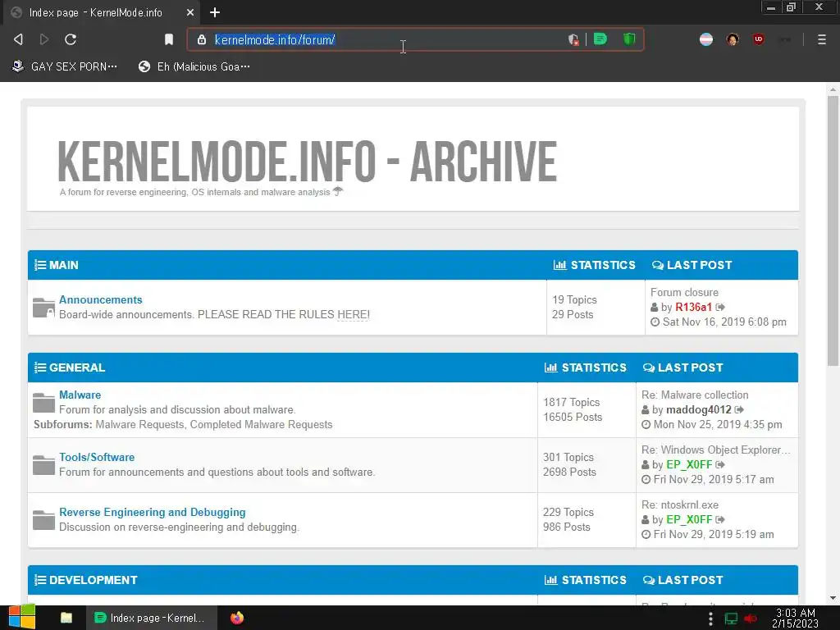Open user profile R136a1
This screenshot has height=630, width=840.
(x=693, y=307)
